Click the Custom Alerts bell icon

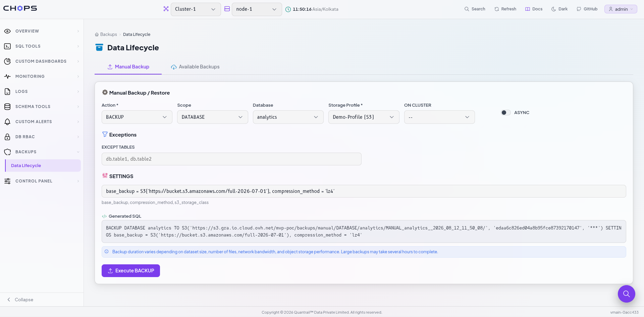click(x=7, y=122)
